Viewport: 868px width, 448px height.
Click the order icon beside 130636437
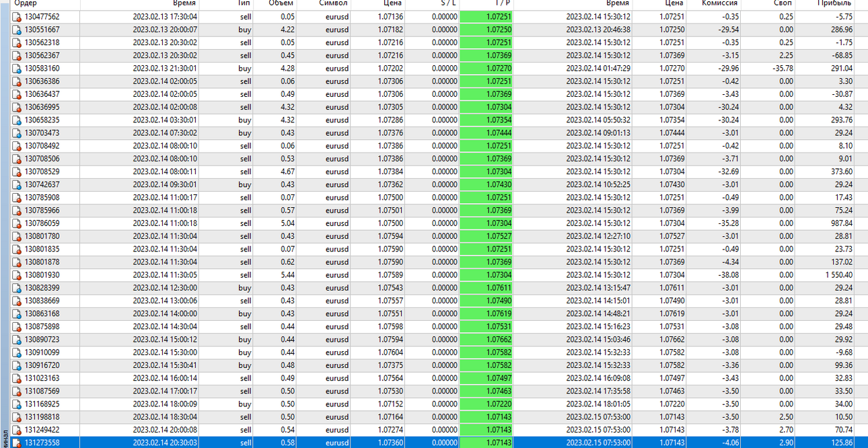(x=17, y=94)
